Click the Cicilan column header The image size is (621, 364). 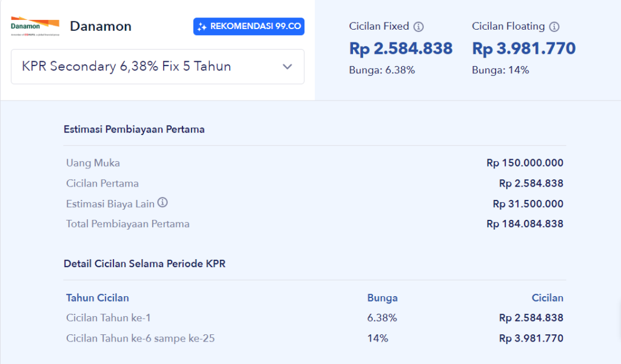tap(547, 297)
